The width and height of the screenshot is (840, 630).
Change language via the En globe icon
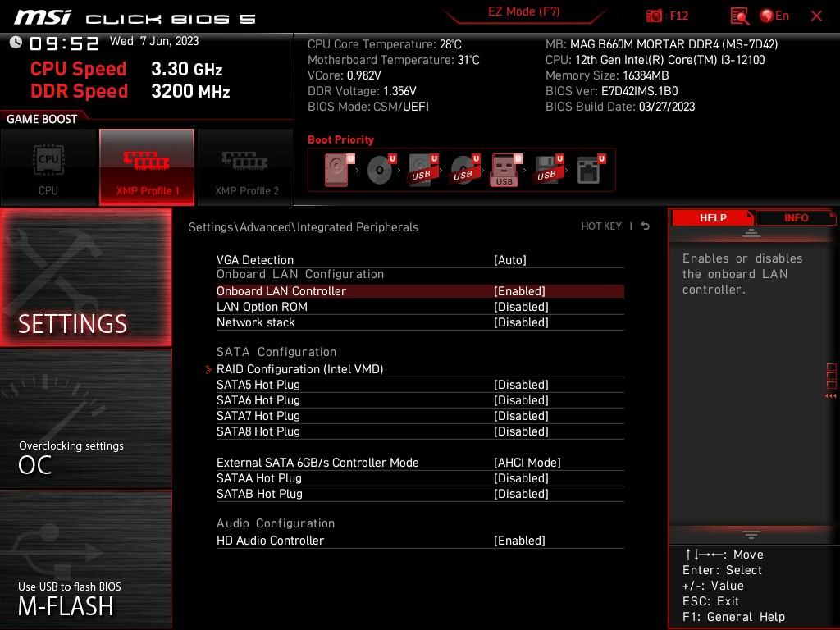coord(774,16)
